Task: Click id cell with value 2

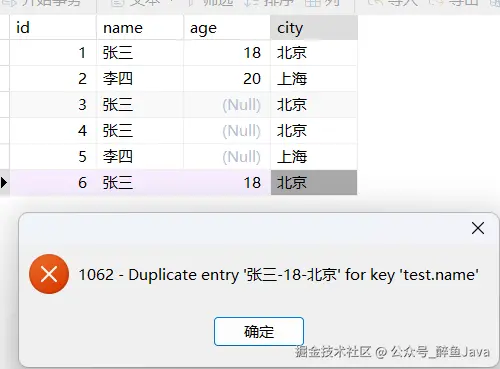Action: [x=53, y=79]
